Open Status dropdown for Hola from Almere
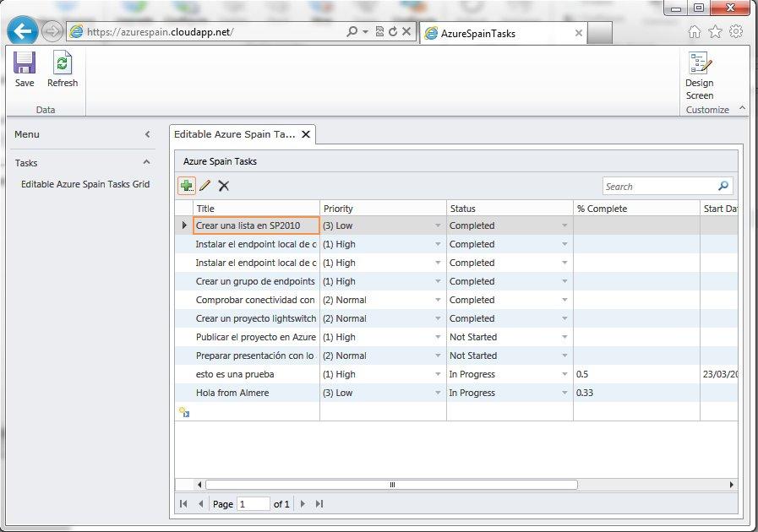Image resolution: width=758 pixels, height=532 pixels. [x=564, y=393]
